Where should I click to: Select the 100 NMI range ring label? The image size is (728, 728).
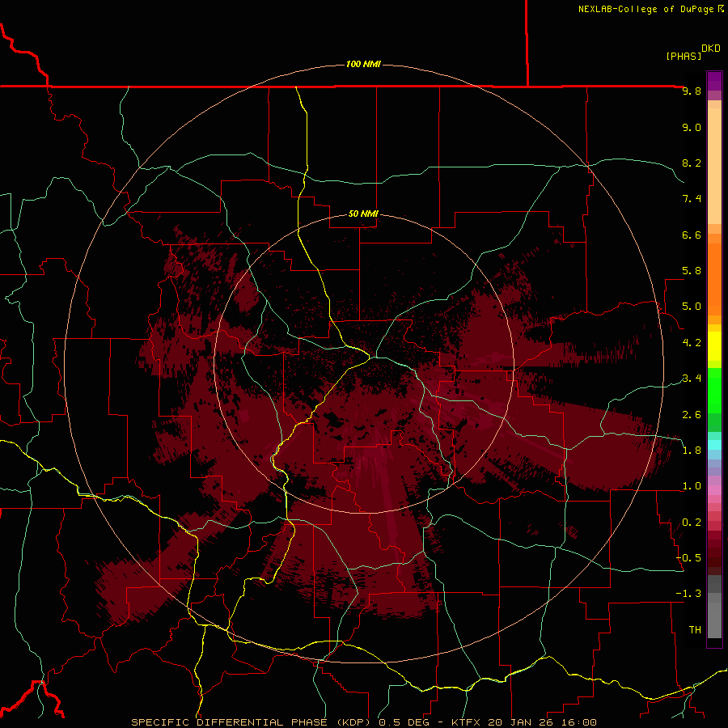click(363, 64)
